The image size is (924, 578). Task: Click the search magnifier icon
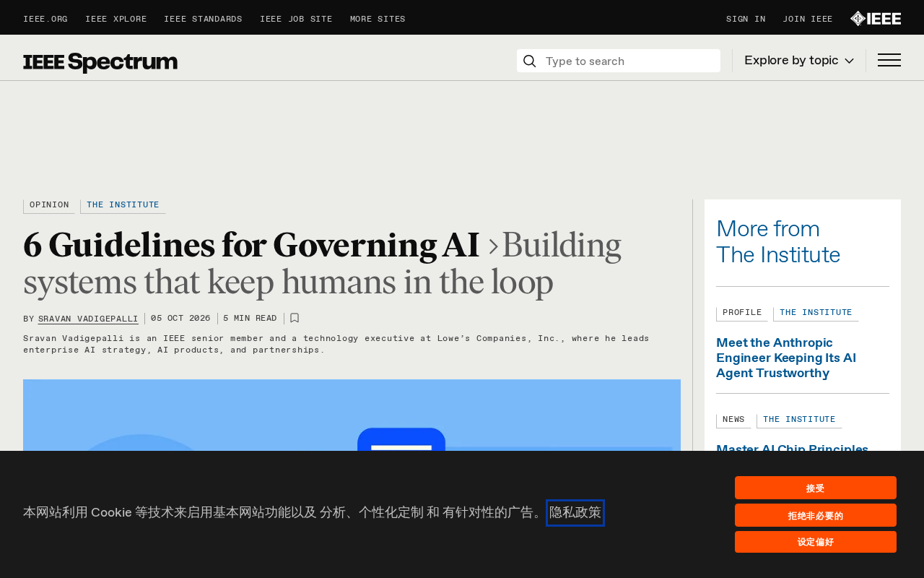coord(529,61)
